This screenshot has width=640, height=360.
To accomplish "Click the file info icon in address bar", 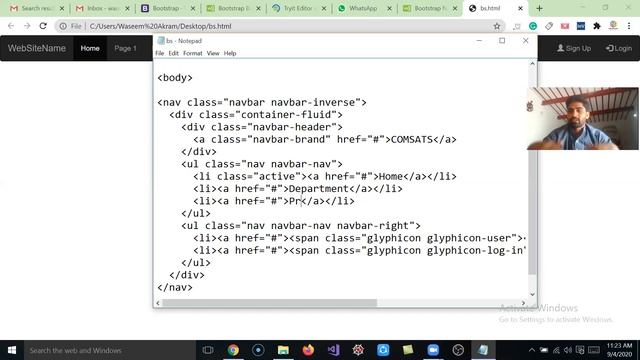I will coord(63,26).
